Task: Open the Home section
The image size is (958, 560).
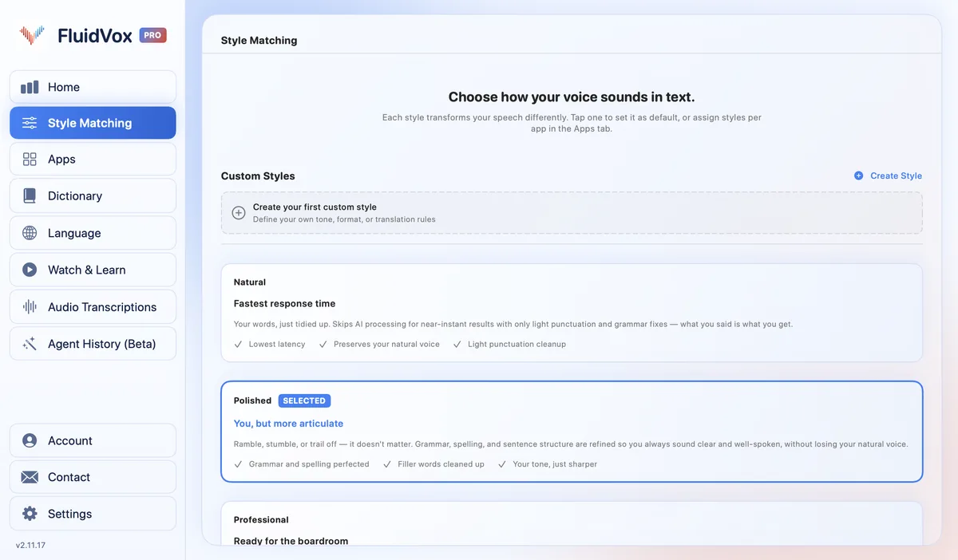Action: click(93, 87)
